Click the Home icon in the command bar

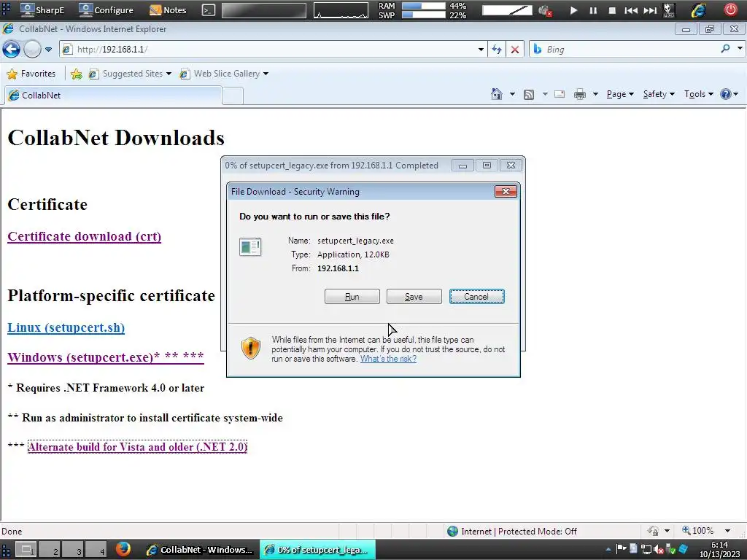pos(496,94)
